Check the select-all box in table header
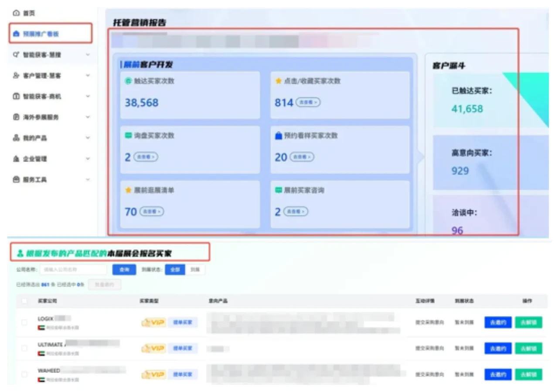The width and height of the screenshot is (558, 392). [x=24, y=301]
